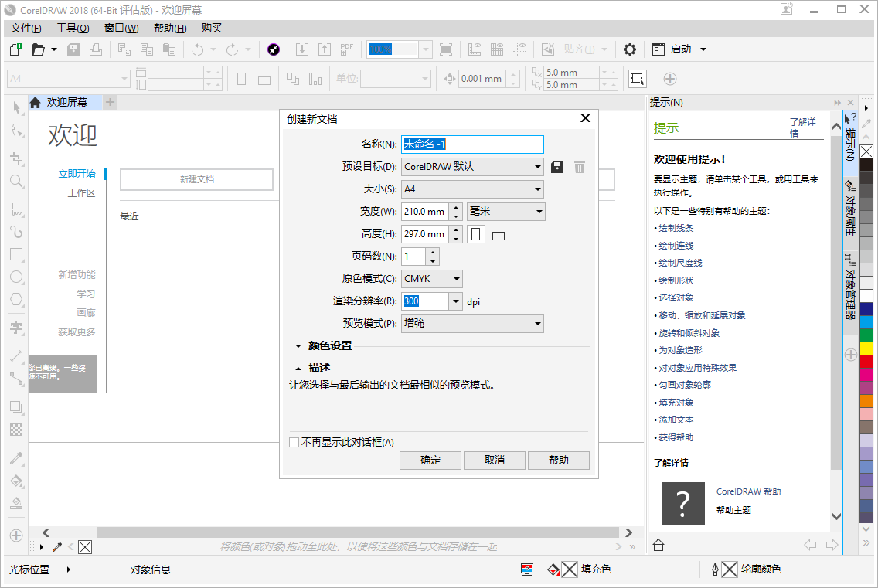Toggle the grid display on the toolbar
Viewport: 878px width, 588px height.
click(x=496, y=49)
